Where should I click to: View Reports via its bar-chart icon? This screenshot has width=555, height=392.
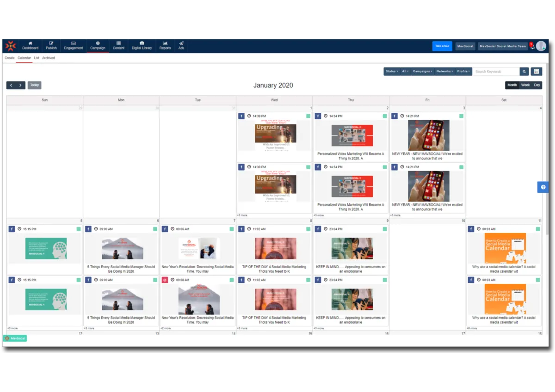[165, 45]
